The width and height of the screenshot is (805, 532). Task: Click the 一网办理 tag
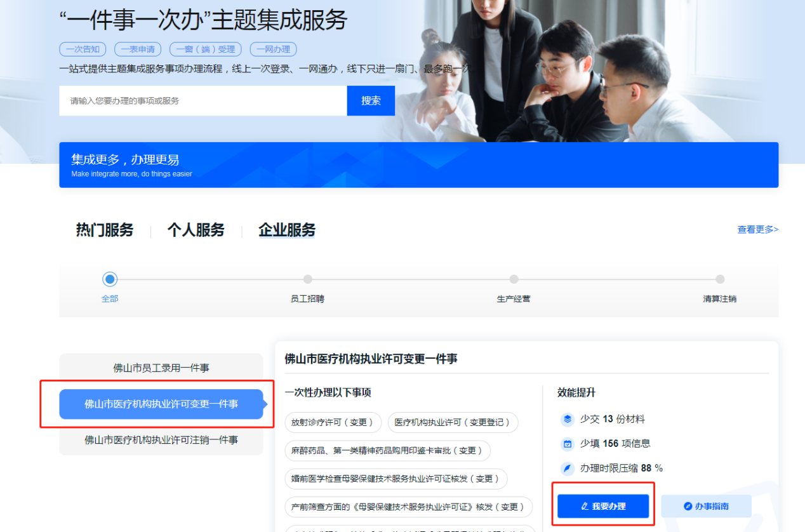(x=273, y=49)
